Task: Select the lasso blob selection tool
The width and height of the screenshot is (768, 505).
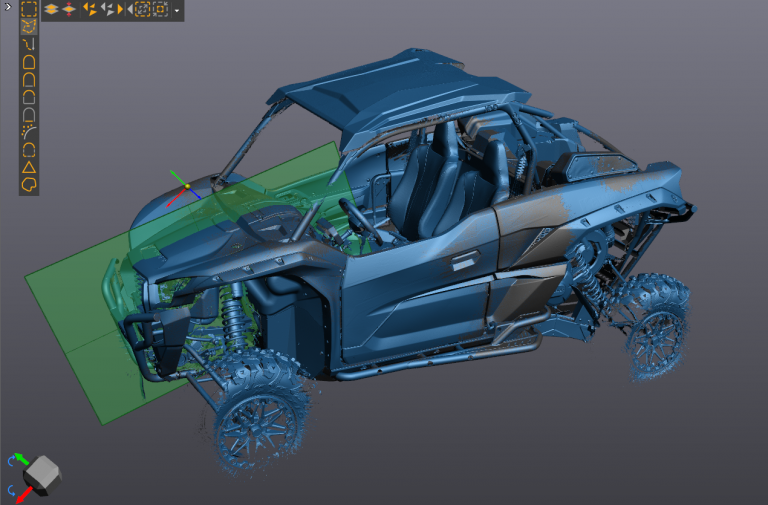Action: [29, 185]
